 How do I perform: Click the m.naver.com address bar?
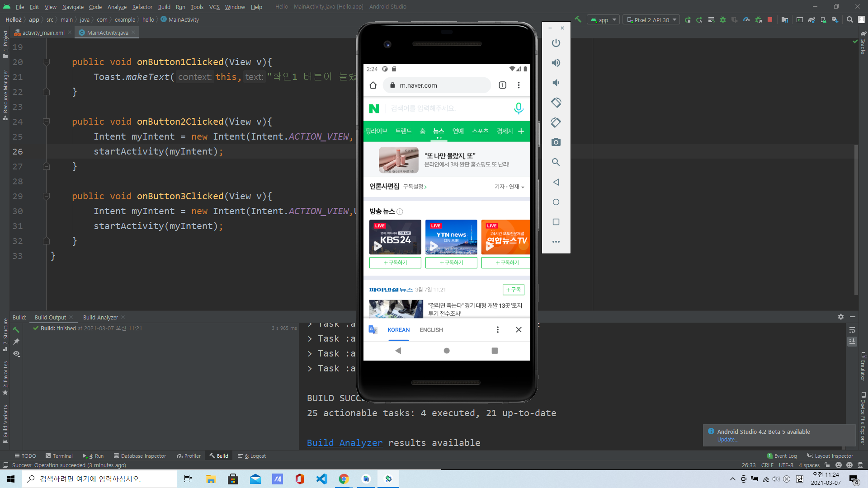click(x=437, y=85)
